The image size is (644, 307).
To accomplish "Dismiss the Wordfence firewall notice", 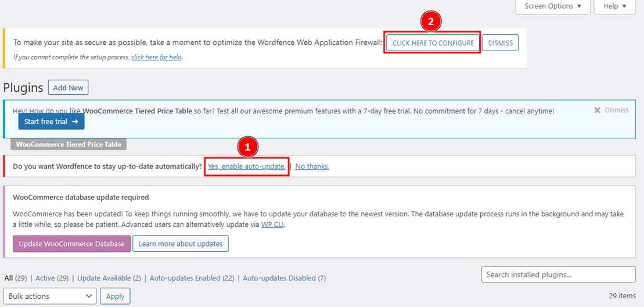I will point(500,43).
